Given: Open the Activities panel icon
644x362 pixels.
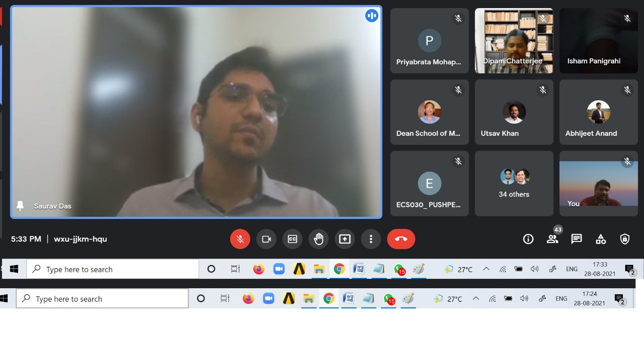Looking at the screenshot, I should [x=601, y=239].
